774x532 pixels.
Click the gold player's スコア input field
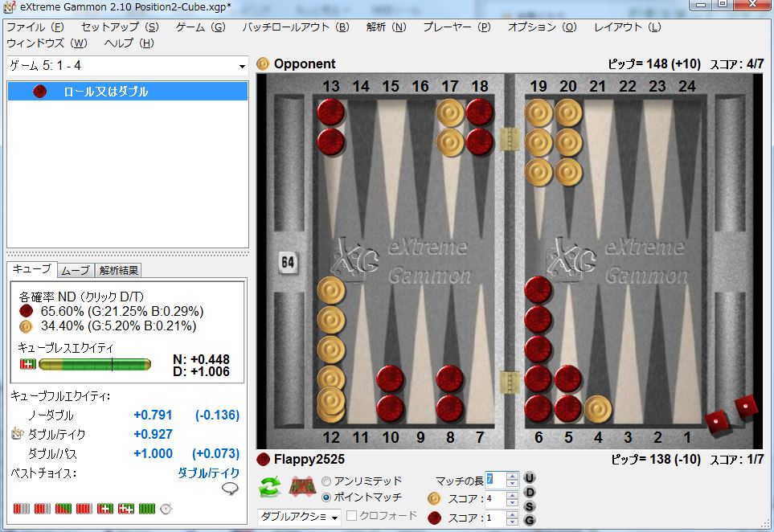point(496,498)
